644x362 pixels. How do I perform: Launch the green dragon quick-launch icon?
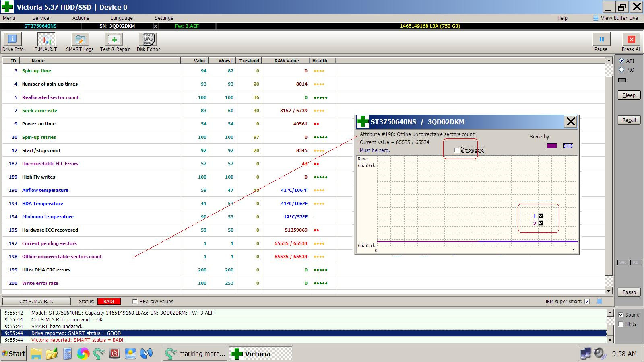(99, 354)
